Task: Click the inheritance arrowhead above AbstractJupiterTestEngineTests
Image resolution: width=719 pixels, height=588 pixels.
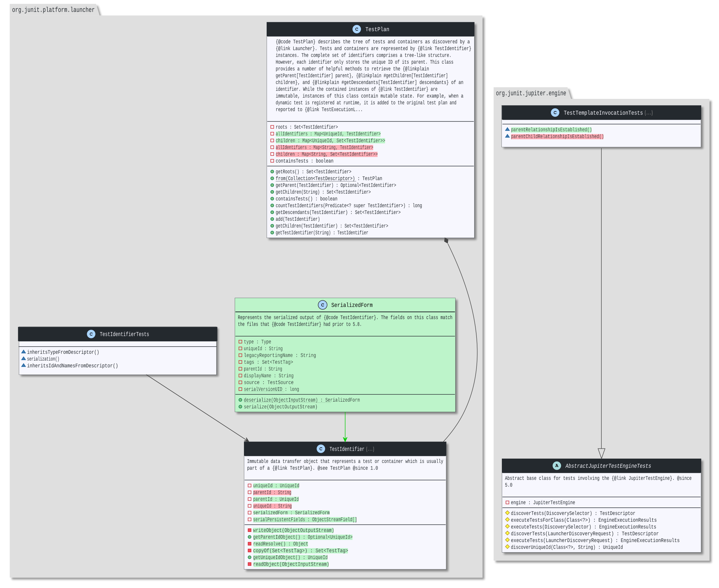Action: (601, 453)
